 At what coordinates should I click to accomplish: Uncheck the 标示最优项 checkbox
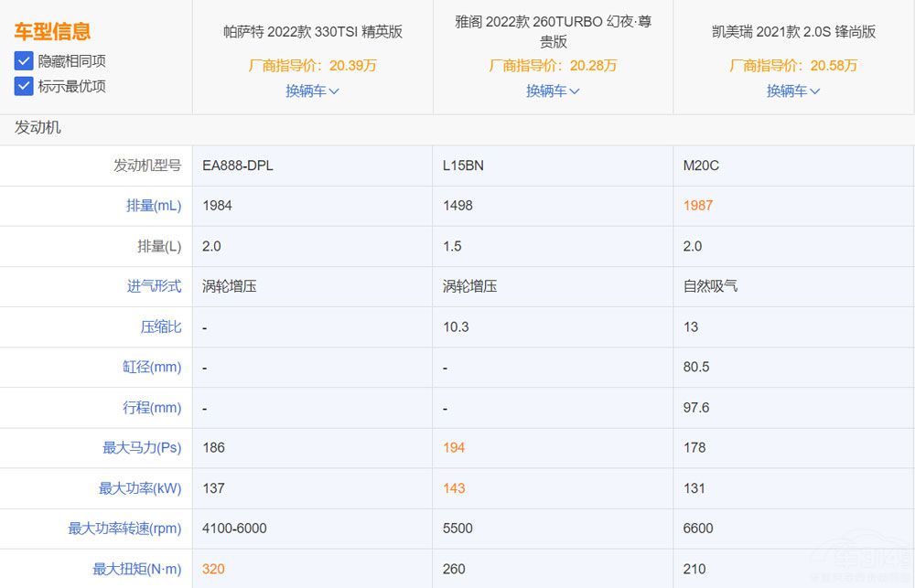22,86
